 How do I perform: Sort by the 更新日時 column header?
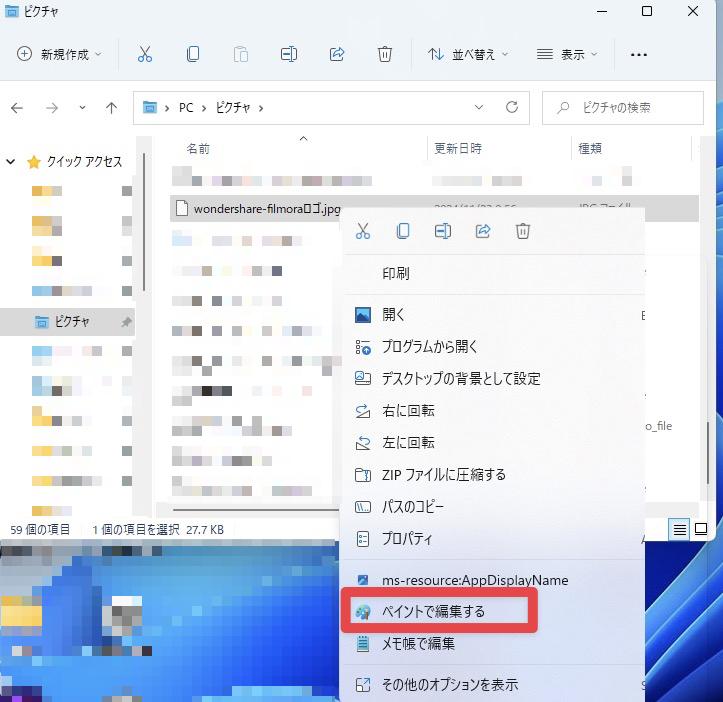pos(458,149)
